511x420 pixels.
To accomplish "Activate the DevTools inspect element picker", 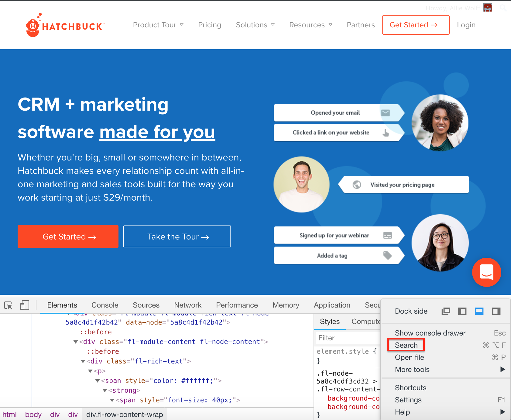I will pos(9,305).
